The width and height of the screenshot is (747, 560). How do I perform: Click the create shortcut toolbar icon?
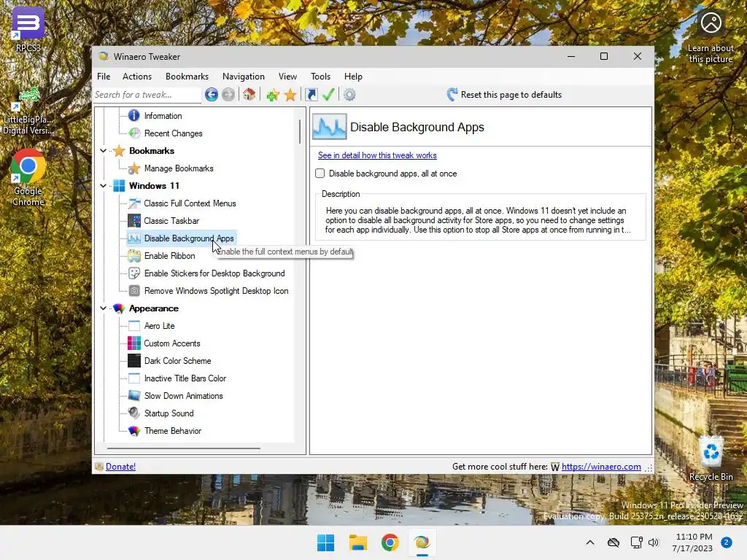click(x=311, y=95)
